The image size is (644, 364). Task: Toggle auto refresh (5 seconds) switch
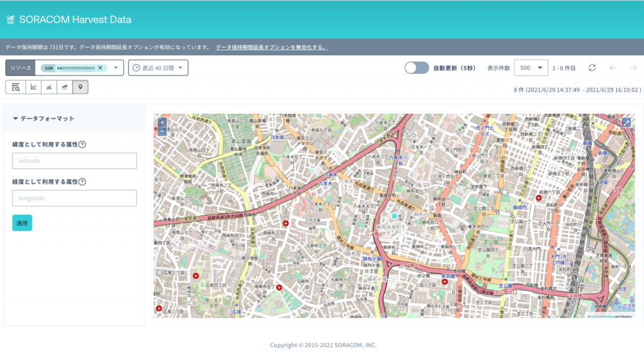[x=416, y=68]
